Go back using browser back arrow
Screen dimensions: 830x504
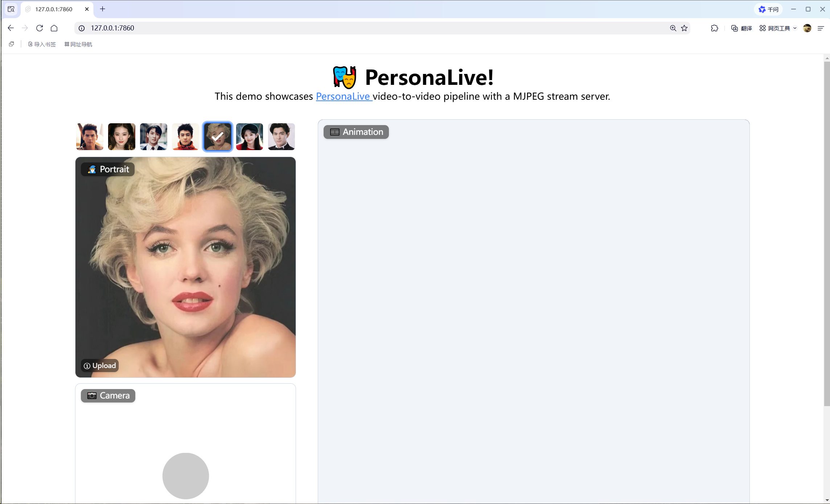coord(11,28)
